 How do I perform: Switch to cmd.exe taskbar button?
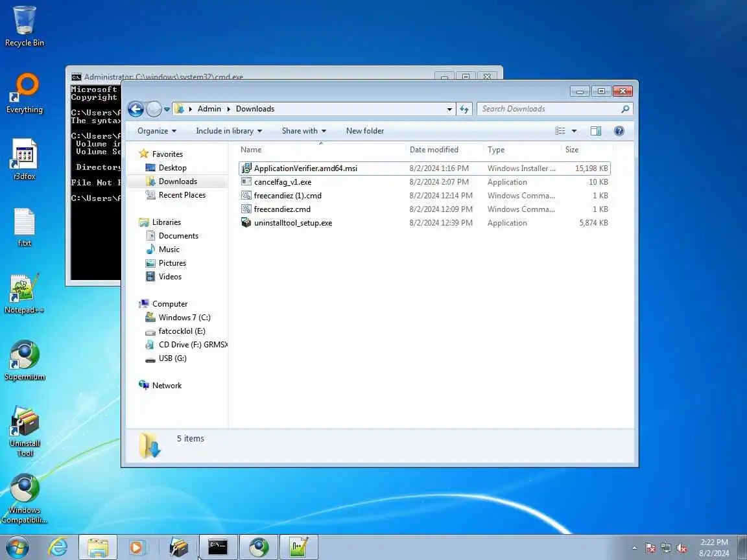tap(218, 547)
